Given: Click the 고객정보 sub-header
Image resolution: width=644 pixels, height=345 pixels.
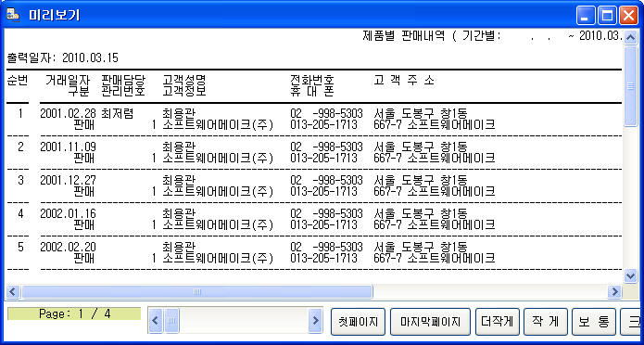Looking at the screenshot, I should [x=184, y=91].
